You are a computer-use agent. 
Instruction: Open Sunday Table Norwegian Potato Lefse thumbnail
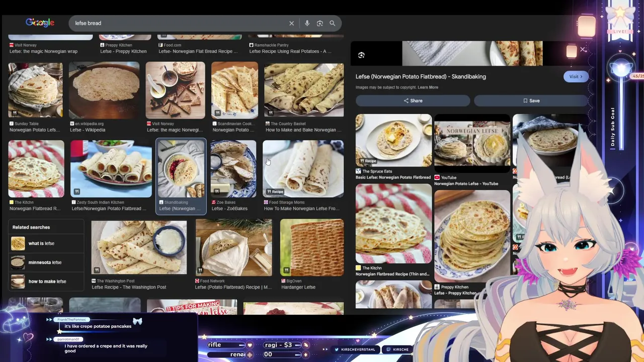pyautogui.click(x=36, y=90)
